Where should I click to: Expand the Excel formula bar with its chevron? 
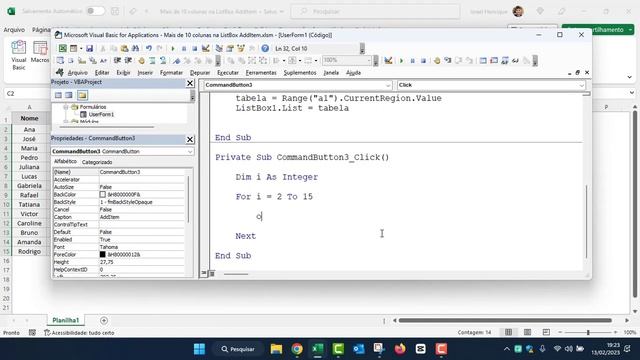[x=632, y=93]
